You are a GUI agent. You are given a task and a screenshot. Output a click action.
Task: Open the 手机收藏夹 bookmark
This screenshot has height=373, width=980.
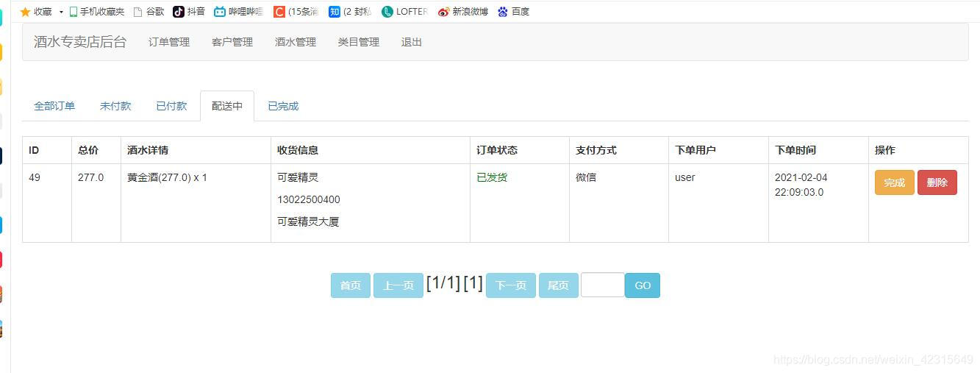(x=97, y=12)
